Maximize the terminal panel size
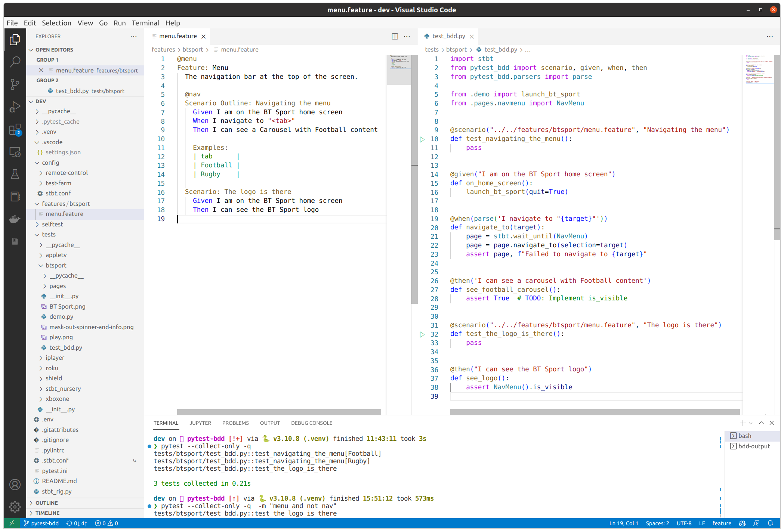The height and width of the screenshot is (532, 784). tap(761, 423)
